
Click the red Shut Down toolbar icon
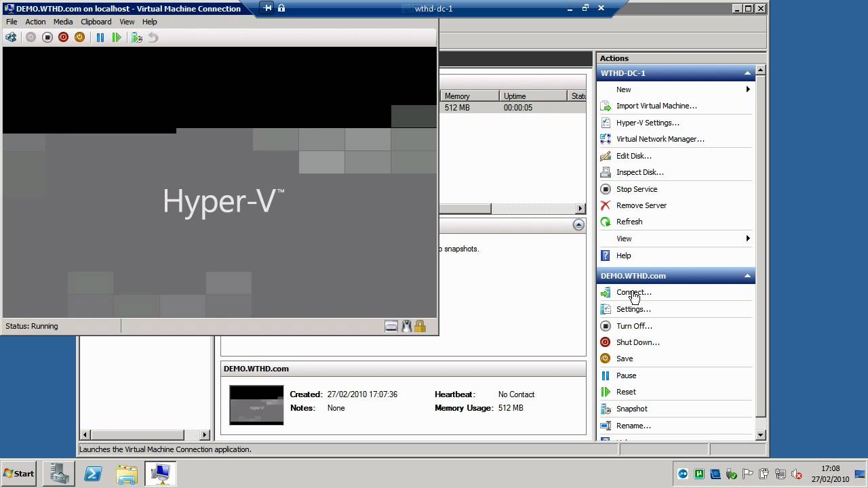pyautogui.click(x=63, y=37)
